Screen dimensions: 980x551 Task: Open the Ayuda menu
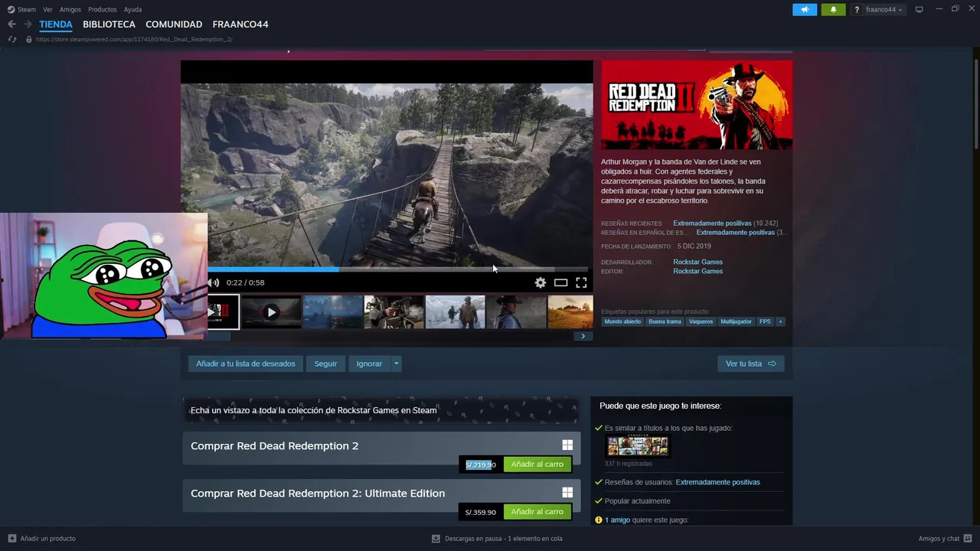132,9
